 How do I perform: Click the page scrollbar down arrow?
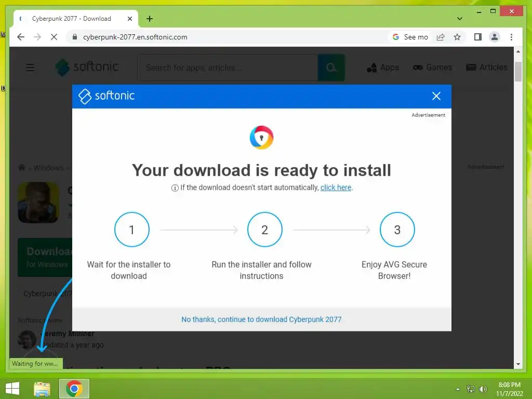coord(518,364)
